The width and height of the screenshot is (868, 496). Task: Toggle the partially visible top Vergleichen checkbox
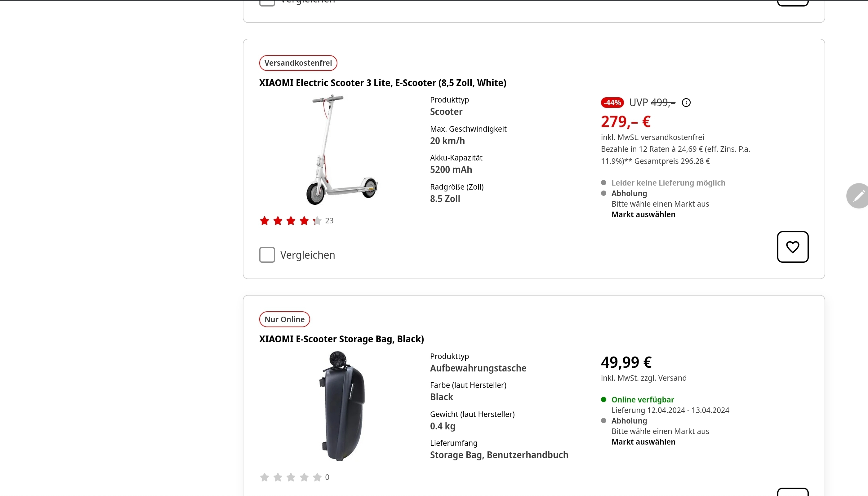point(267,3)
